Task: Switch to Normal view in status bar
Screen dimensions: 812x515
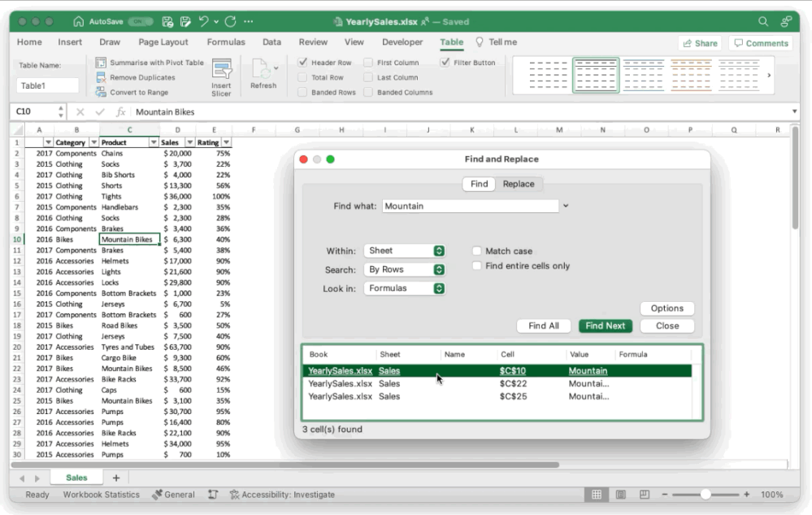Action: click(597, 495)
